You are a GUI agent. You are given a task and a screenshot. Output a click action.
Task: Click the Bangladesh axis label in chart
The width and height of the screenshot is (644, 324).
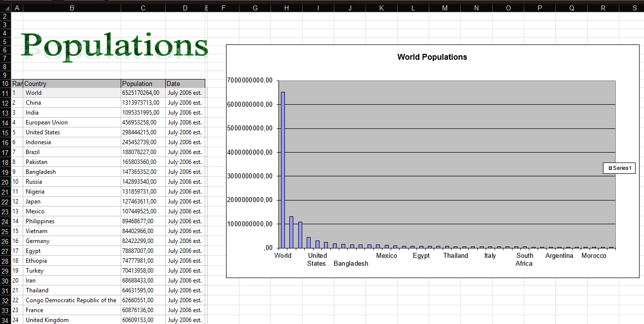coord(351,264)
